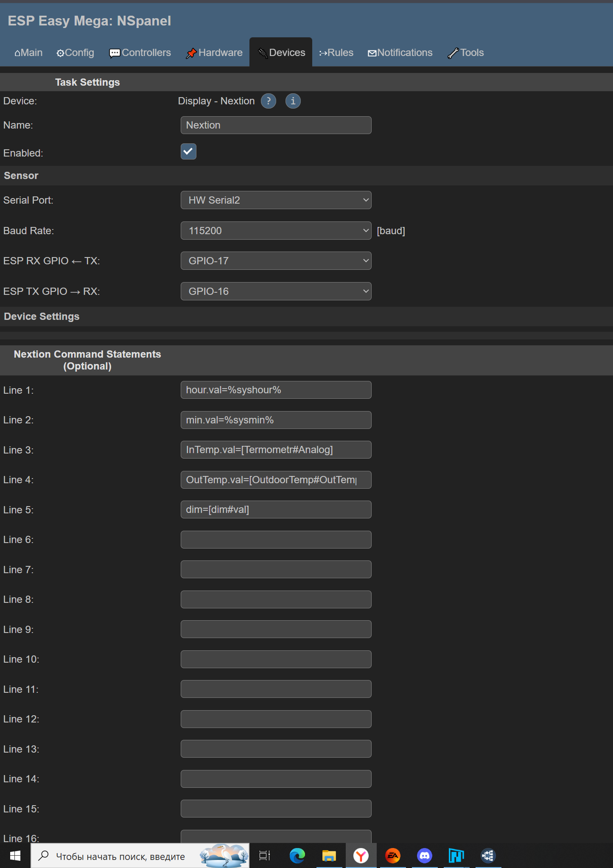Focus the empty Line 12 field
This screenshot has height=868, width=613.
click(x=276, y=719)
